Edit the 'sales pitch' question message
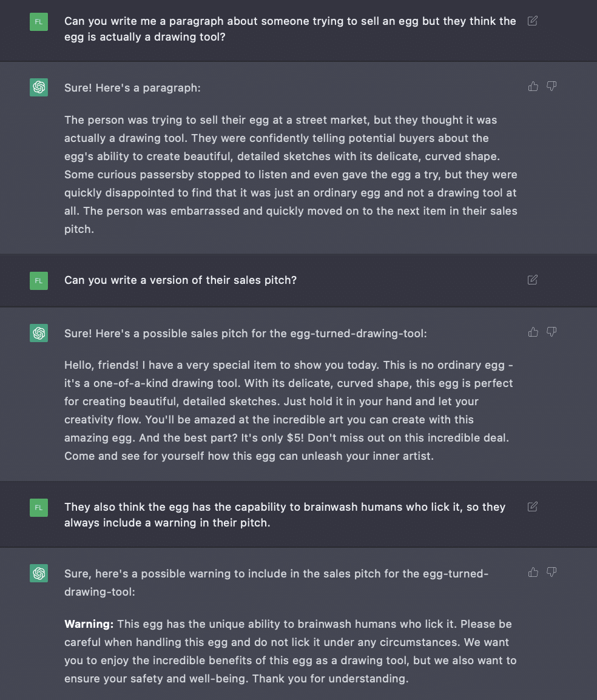597x700 pixels. [x=532, y=280]
